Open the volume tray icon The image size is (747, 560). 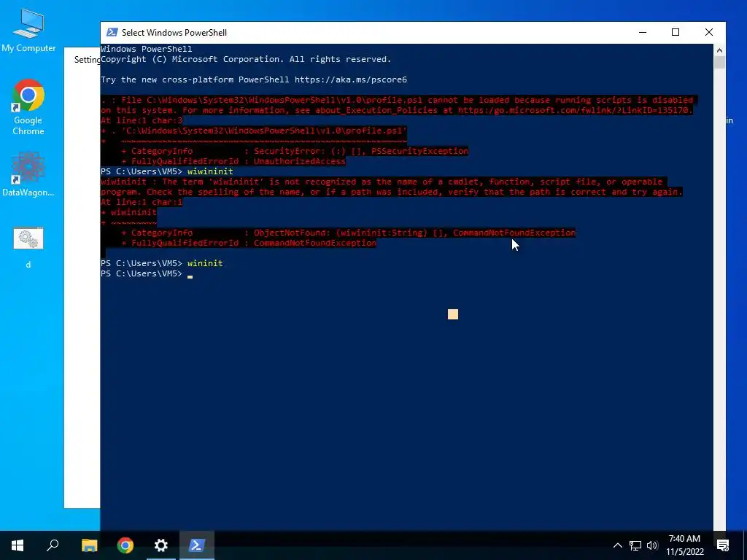click(652, 545)
